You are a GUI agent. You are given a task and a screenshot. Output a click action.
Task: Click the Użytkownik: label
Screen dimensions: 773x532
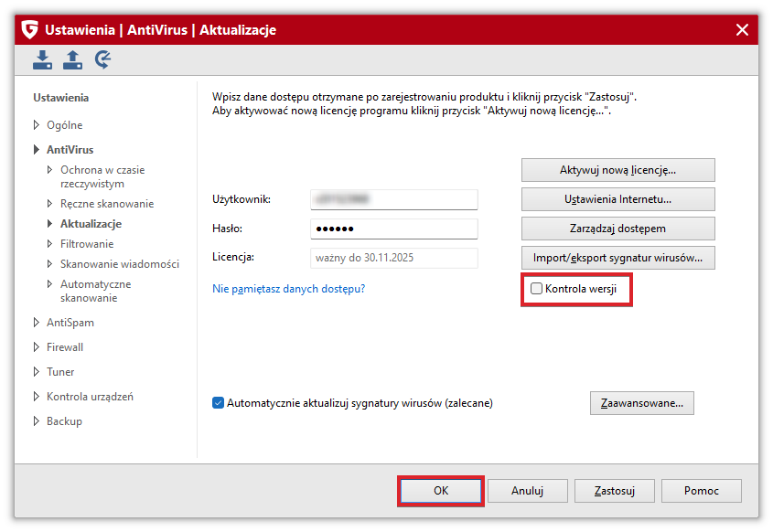(x=242, y=199)
